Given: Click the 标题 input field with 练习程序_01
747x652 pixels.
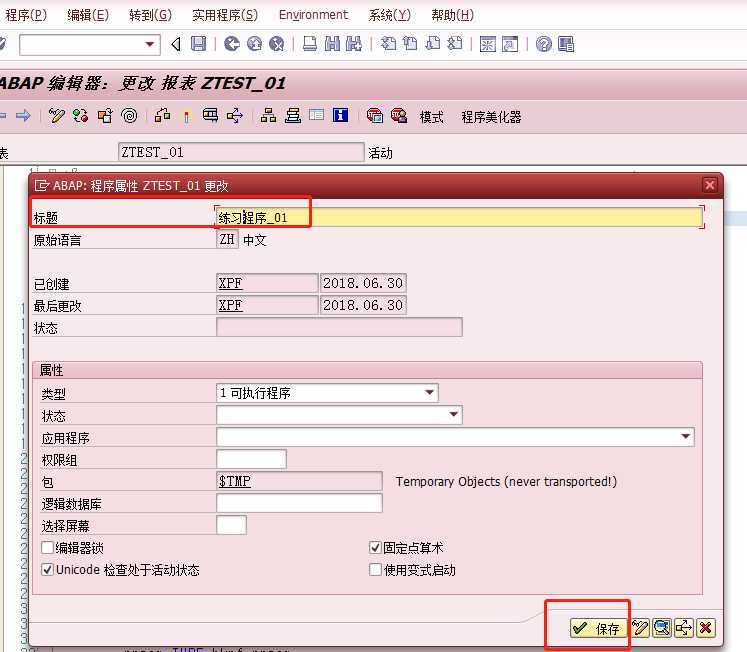Looking at the screenshot, I should pyautogui.click(x=459, y=217).
